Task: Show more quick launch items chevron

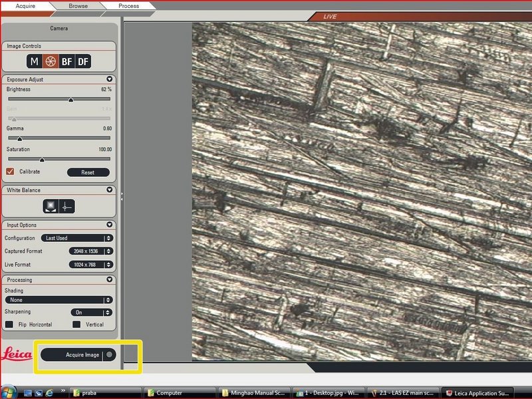Action: click(x=63, y=390)
